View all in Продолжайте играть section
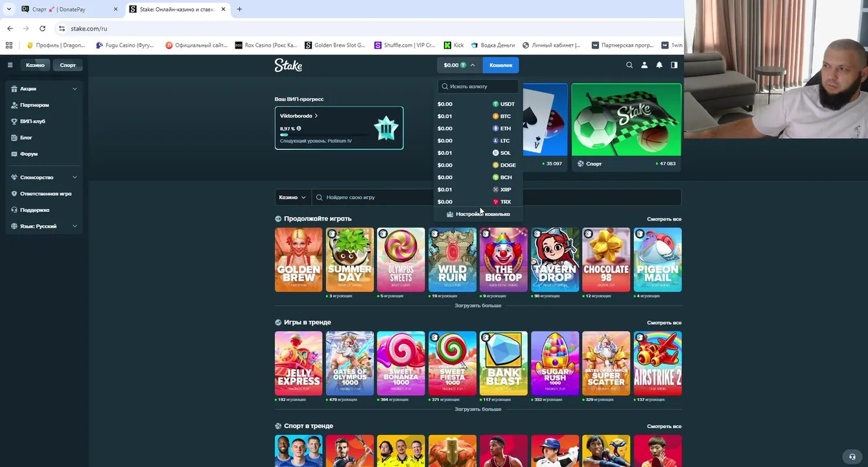This screenshot has height=467, width=868. coord(664,219)
